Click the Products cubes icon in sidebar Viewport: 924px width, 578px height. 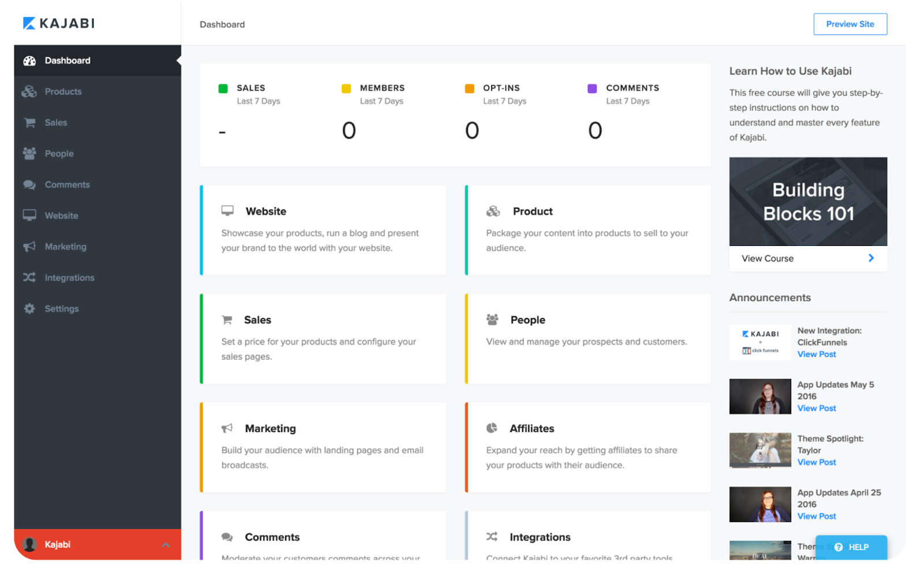[x=29, y=92]
